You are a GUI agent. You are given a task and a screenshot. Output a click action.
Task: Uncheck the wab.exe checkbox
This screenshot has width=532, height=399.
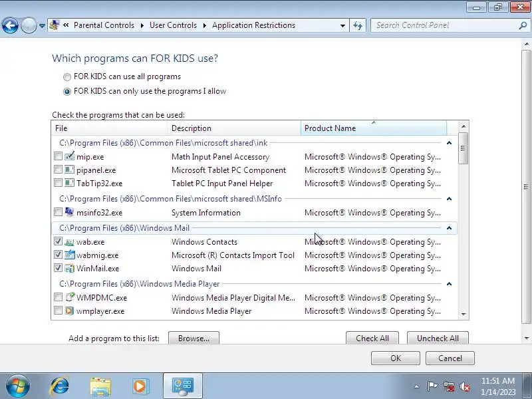58,241
